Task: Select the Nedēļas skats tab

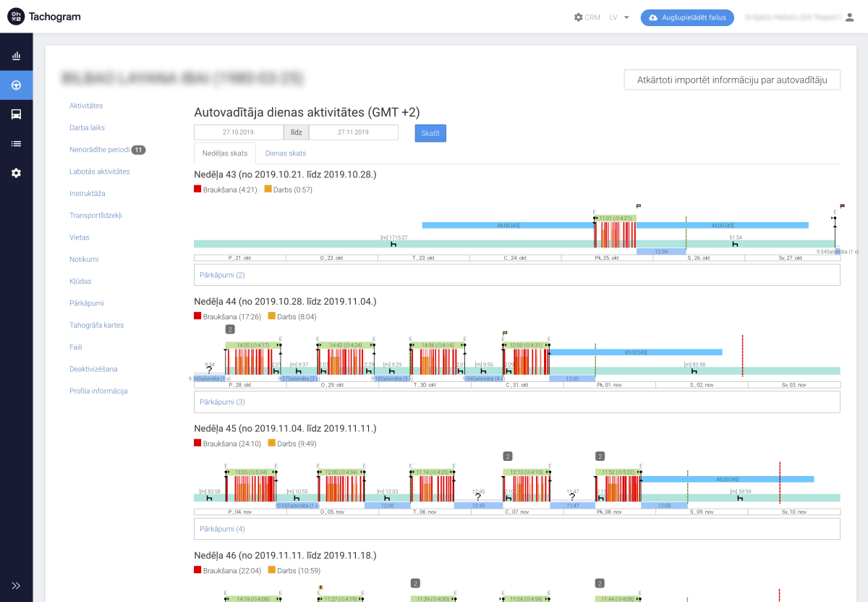Action: [x=225, y=153]
